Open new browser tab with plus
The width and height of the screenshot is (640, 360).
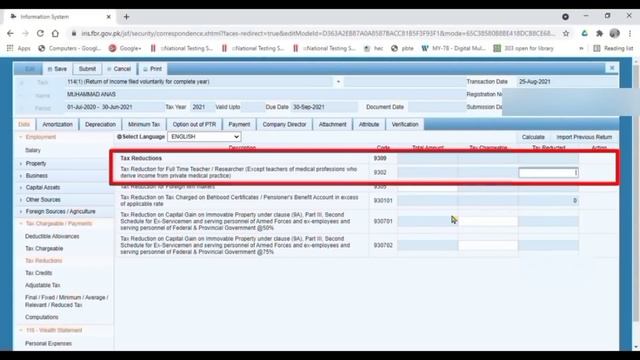point(126,17)
